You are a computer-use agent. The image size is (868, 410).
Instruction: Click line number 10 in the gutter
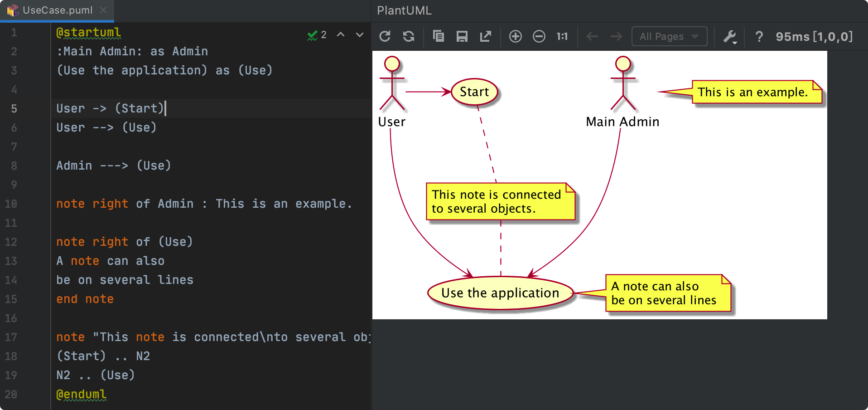(x=11, y=204)
